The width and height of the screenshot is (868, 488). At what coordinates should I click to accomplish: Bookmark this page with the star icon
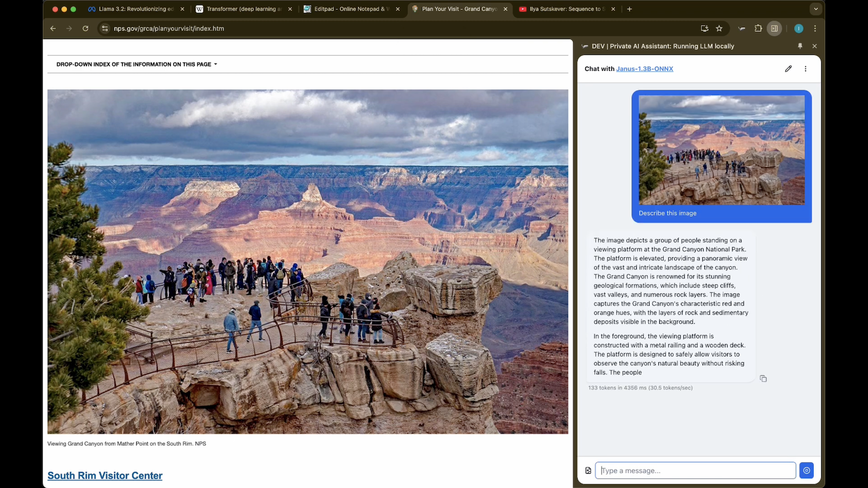coord(719,29)
